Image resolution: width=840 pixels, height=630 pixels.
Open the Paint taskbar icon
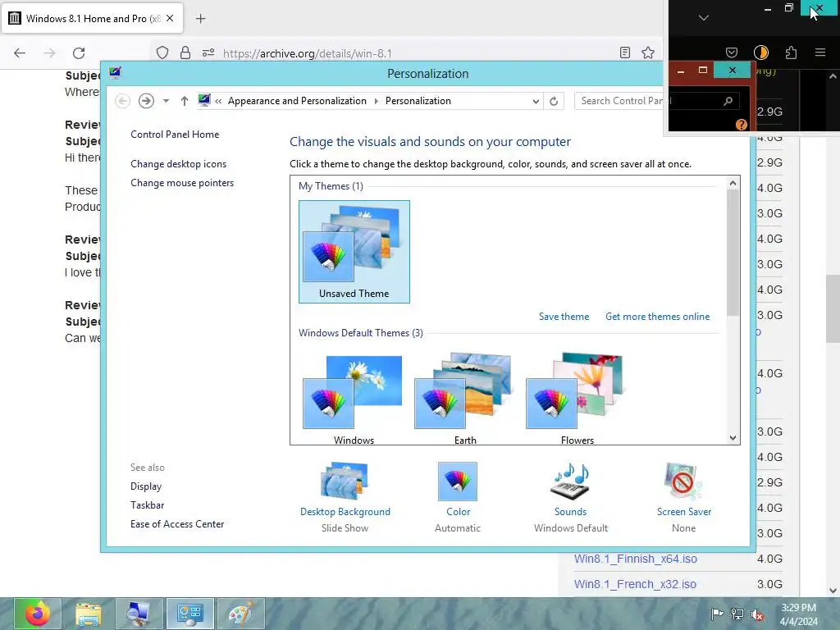240,614
